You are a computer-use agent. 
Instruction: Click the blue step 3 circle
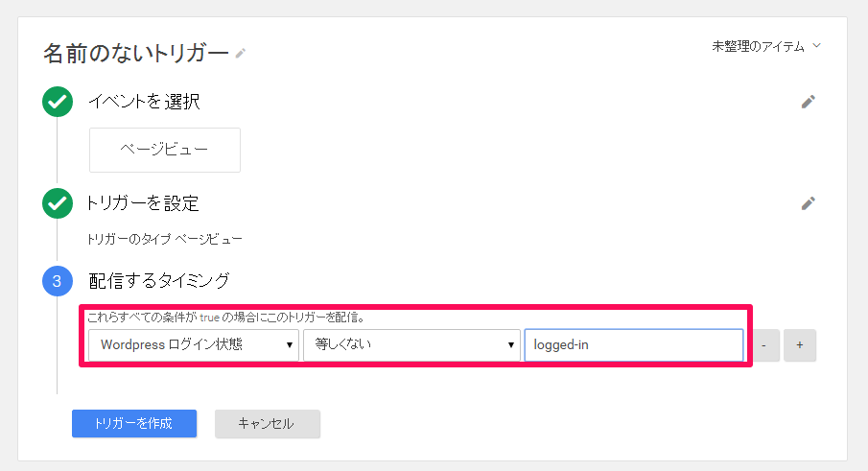pyautogui.click(x=58, y=281)
